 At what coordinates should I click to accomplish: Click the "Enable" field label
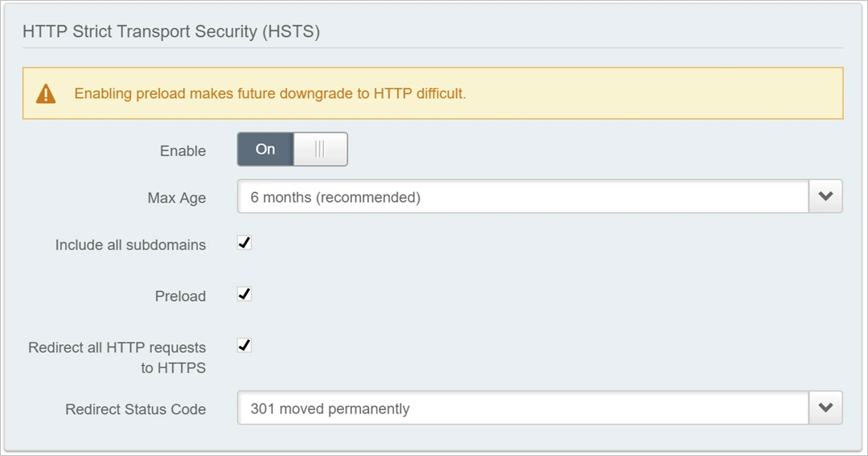pyautogui.click(x=183, y=151)
